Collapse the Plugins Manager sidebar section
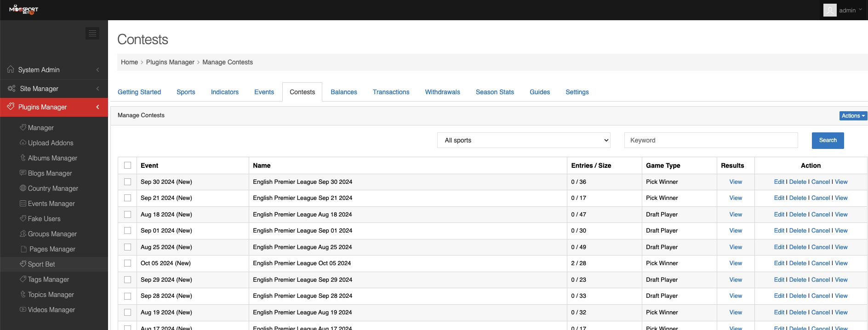The width and height of the screenshot is (868, 330). tap(97, 107)
